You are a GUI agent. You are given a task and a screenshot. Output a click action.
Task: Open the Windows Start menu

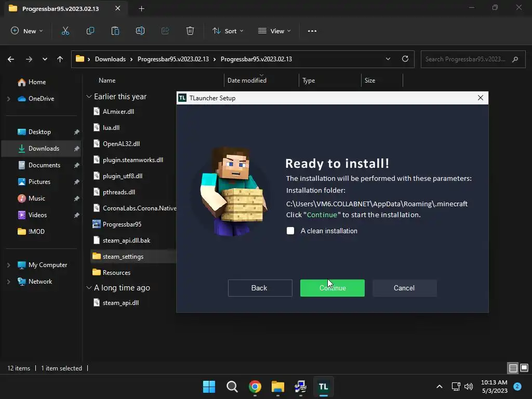pyautogui.click(x=209, y=387)
